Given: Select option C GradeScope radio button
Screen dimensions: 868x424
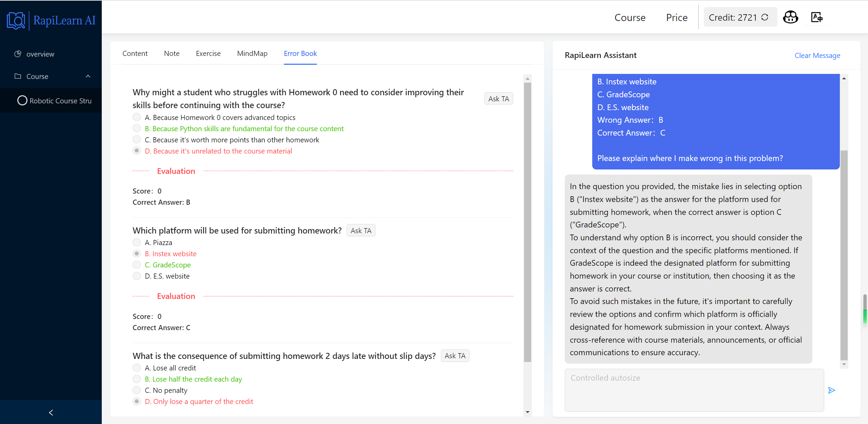Looking at the screenshot, I should coord(137,265).
